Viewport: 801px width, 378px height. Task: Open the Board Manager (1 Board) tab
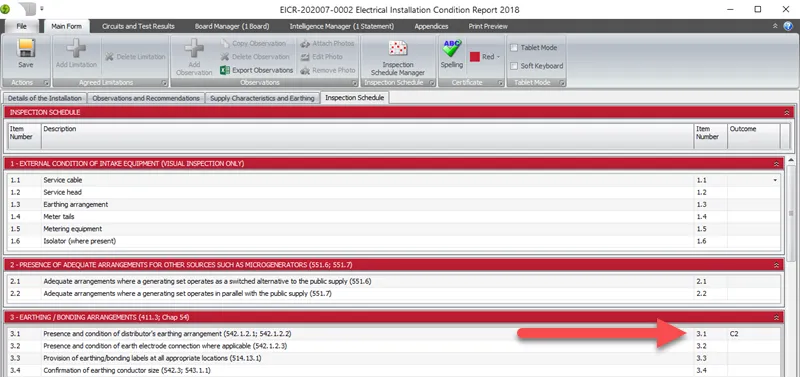point(232,26)
